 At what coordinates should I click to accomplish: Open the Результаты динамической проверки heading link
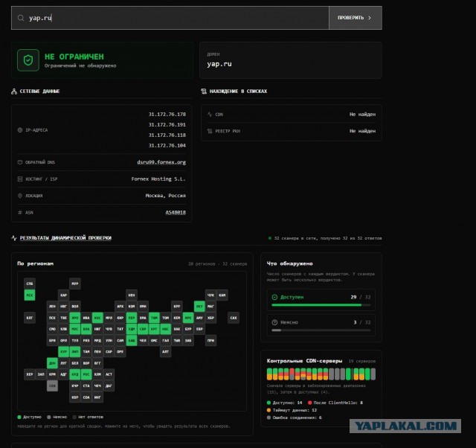click(65, 238)
